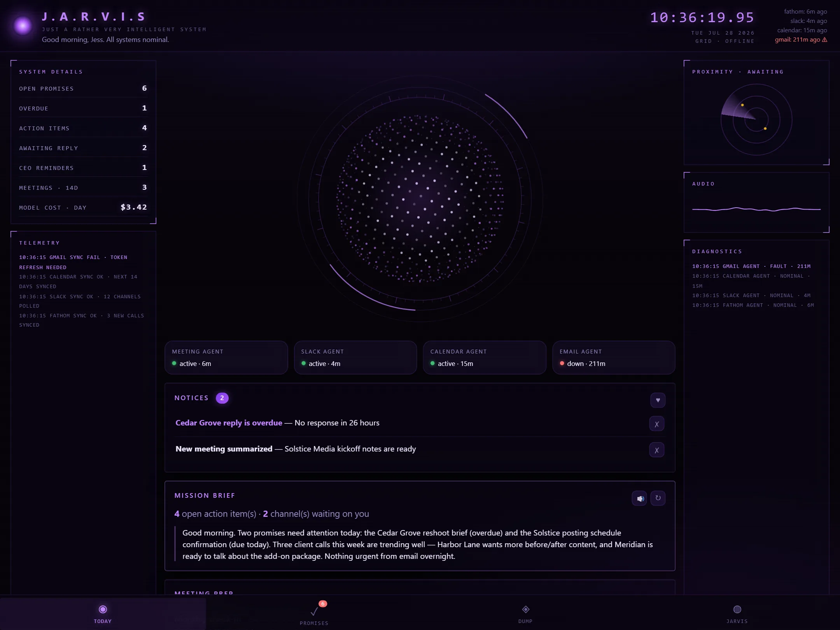Click the clock reading 10:36:19.95
This screenshot has height=630, width=840.
pyautogui.click(x=702, y=17)
